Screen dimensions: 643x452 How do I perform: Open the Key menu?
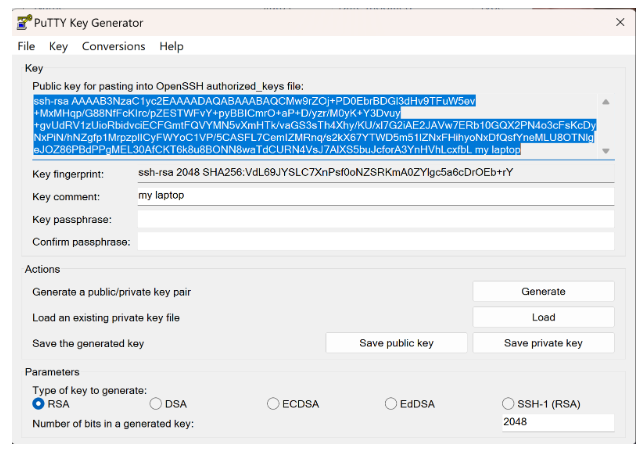[x=58, y=46]
